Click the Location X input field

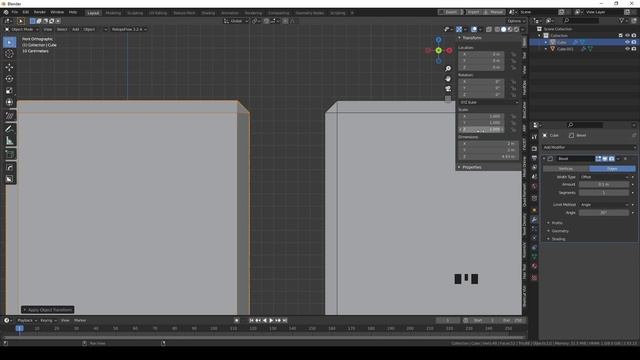(x=481, y=54)
